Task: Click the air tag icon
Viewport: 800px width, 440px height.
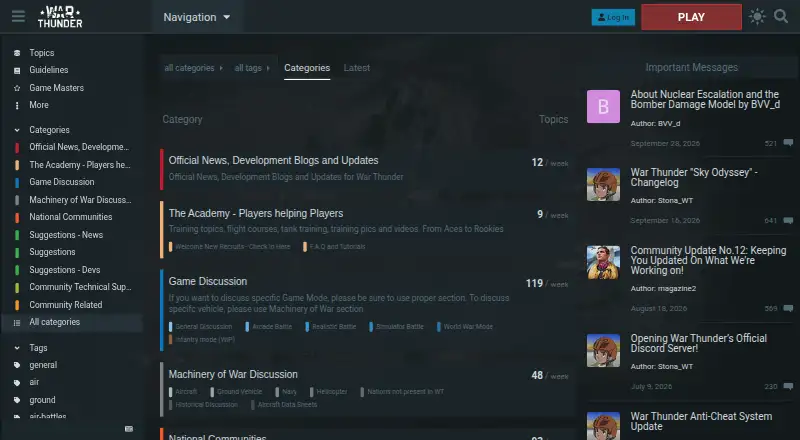Action: (17, 382)
